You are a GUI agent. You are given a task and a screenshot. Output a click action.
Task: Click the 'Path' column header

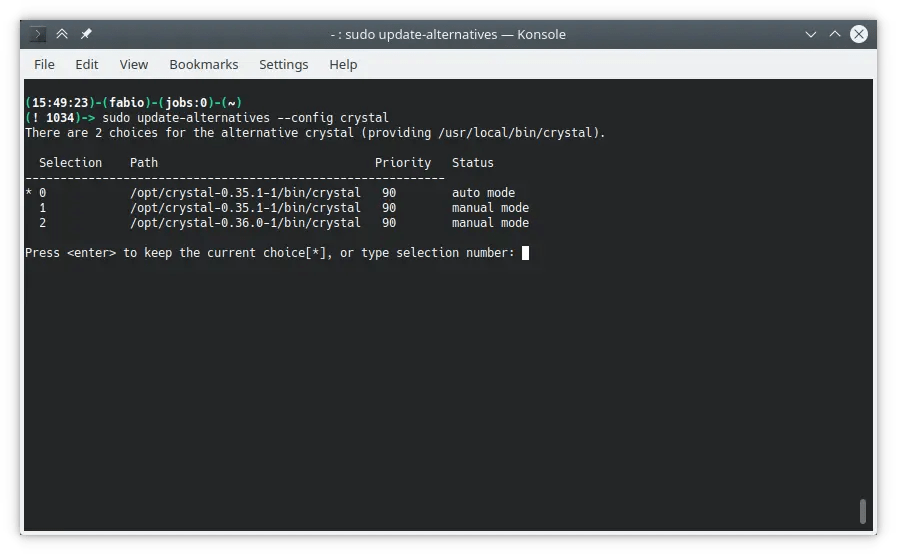coord(144,163)
